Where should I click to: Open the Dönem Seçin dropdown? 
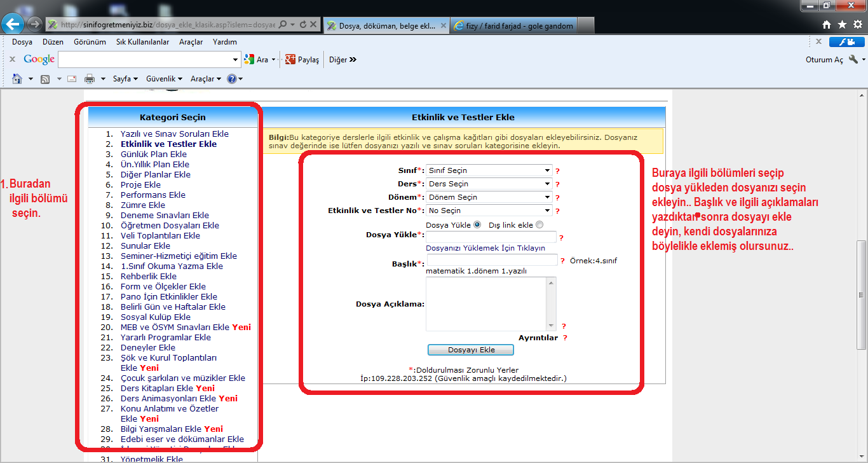(489, 197)
